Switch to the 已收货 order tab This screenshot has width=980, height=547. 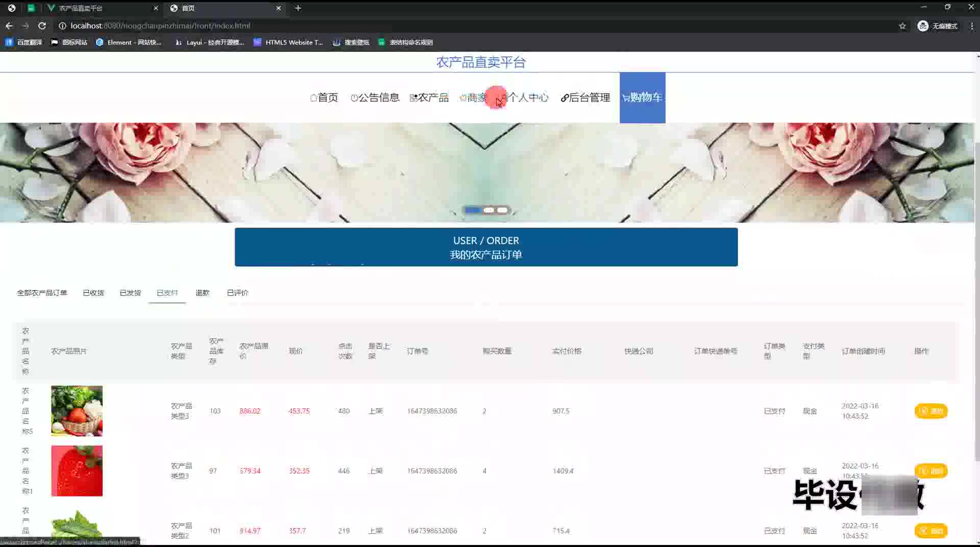click(x=93, y=293)
